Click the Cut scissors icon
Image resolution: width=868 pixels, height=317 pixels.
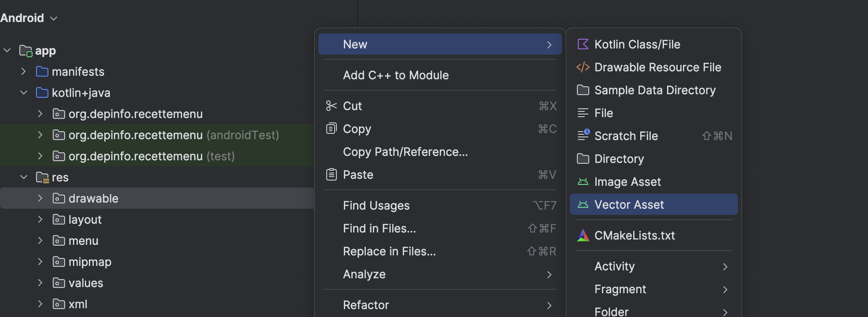[x=331, y=106]
